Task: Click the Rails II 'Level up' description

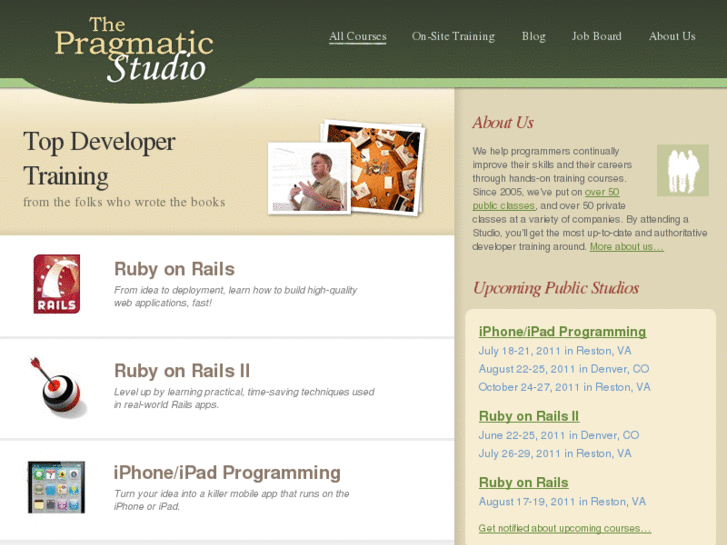Action: (244, 398)
